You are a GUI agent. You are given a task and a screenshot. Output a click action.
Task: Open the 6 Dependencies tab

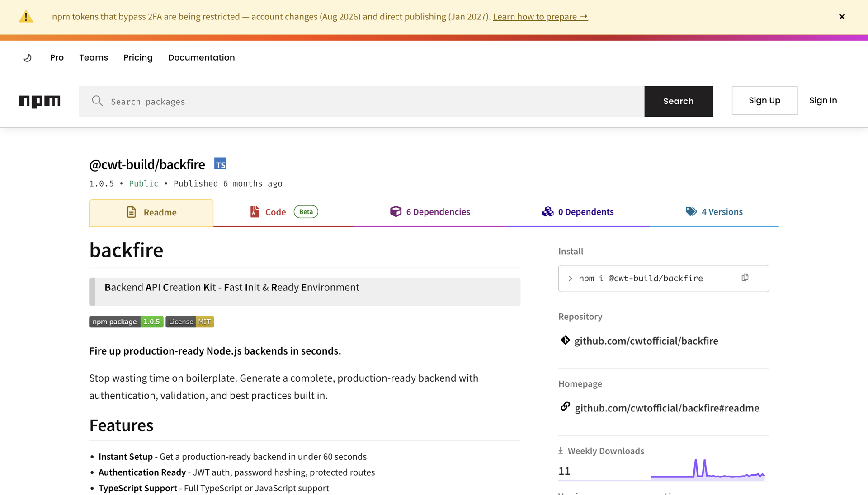pyautogui.click(x=430, y=212)
